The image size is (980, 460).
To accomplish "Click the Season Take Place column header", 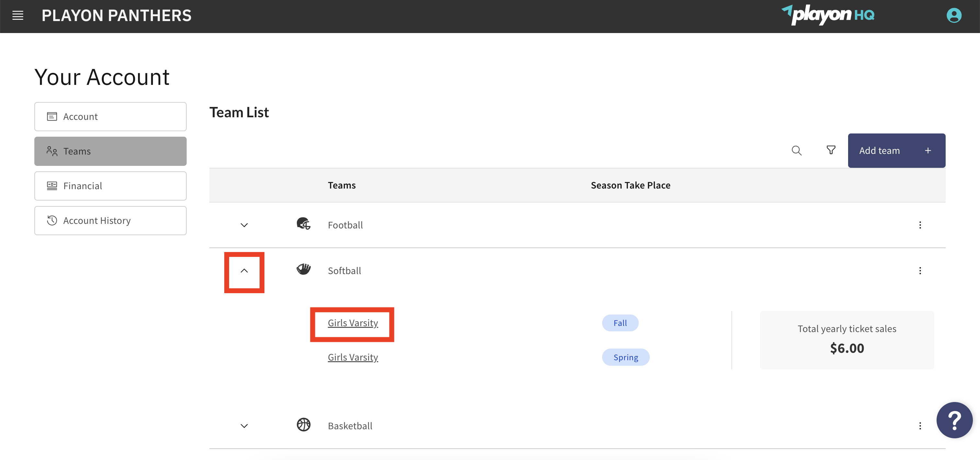I will [630, 185].
